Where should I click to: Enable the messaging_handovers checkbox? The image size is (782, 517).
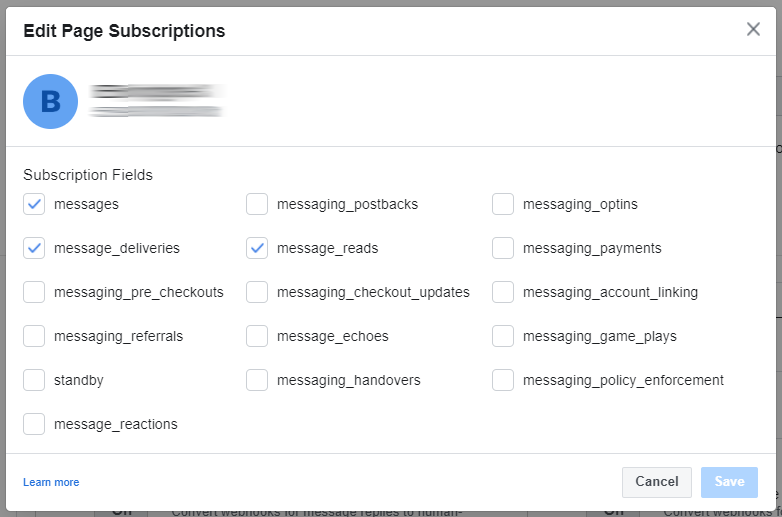click(257, 380)
